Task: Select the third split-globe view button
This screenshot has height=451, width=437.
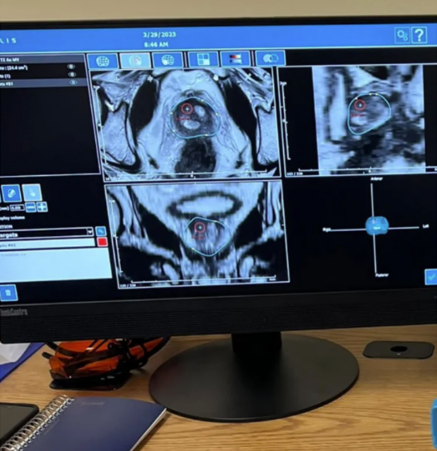Action: tap(168, 60)
